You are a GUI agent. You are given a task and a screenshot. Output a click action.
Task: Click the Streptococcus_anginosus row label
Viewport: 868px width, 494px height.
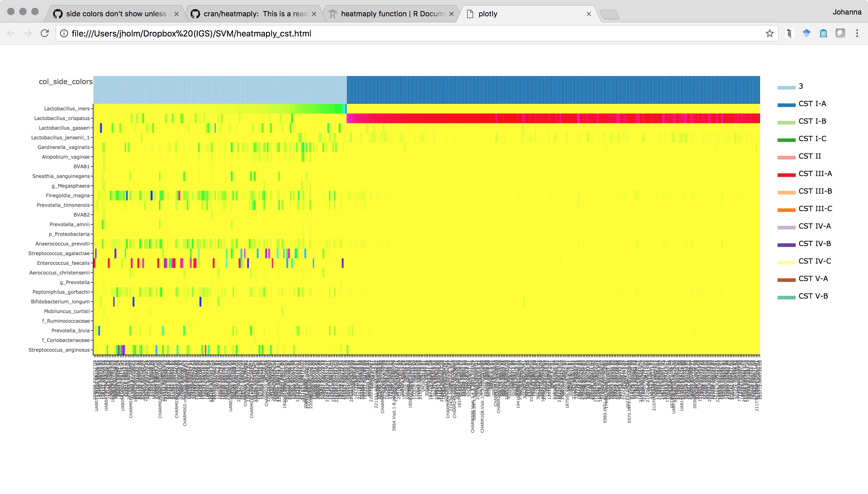click(x=59, y=350)
